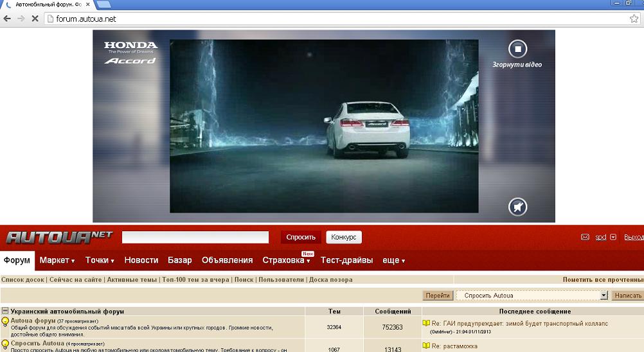Image resolution: width=644 pixels, height=352 pixels.
Task: Open the Спросить Autoua forum dropdown
Action: click(x=603, y=295)
